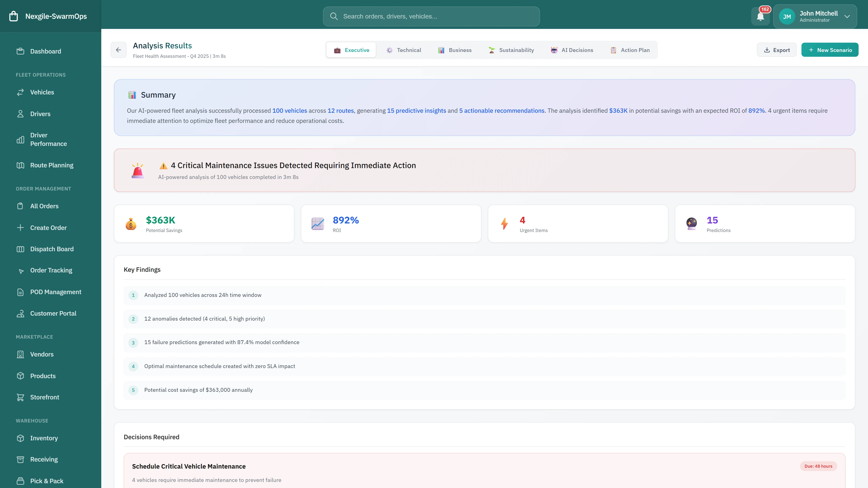This screenshot has width=868, height=488.
Task: Click the notification bell showing 162 alerts
Action: [x=760, y=16]
